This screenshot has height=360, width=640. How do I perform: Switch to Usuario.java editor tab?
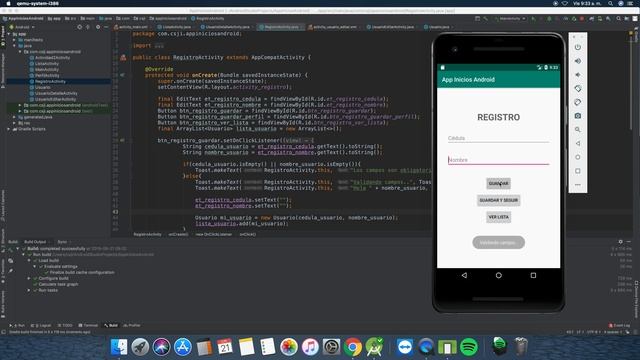coord(438,27)
